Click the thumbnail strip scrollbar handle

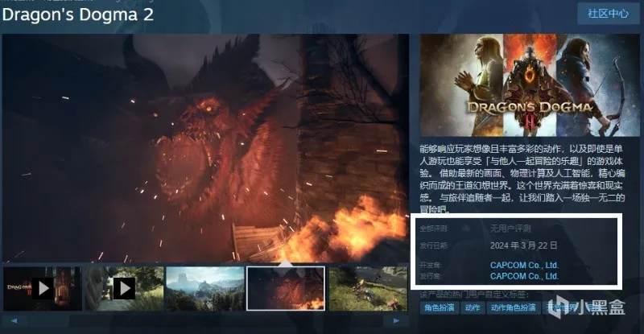pyautogui.click(x=48, y=321)
